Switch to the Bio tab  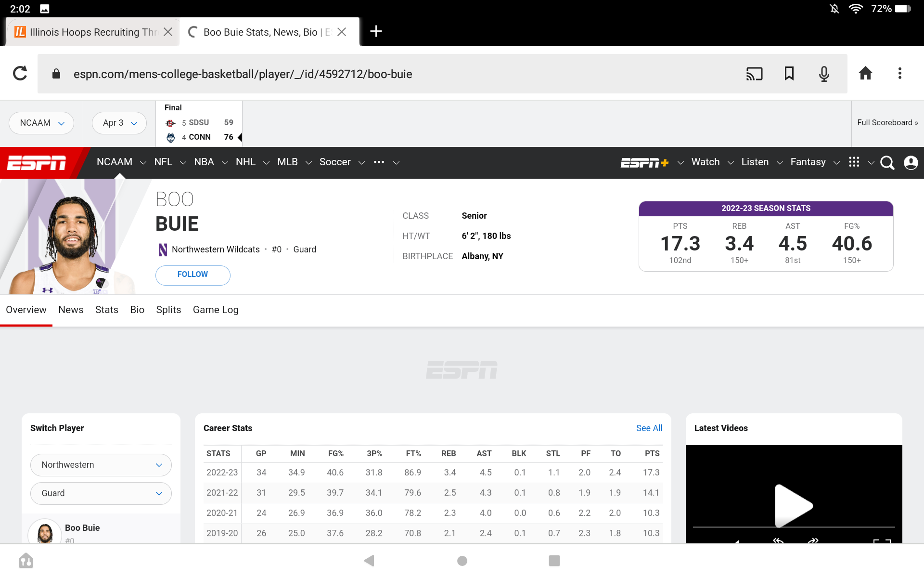(137, 310)
